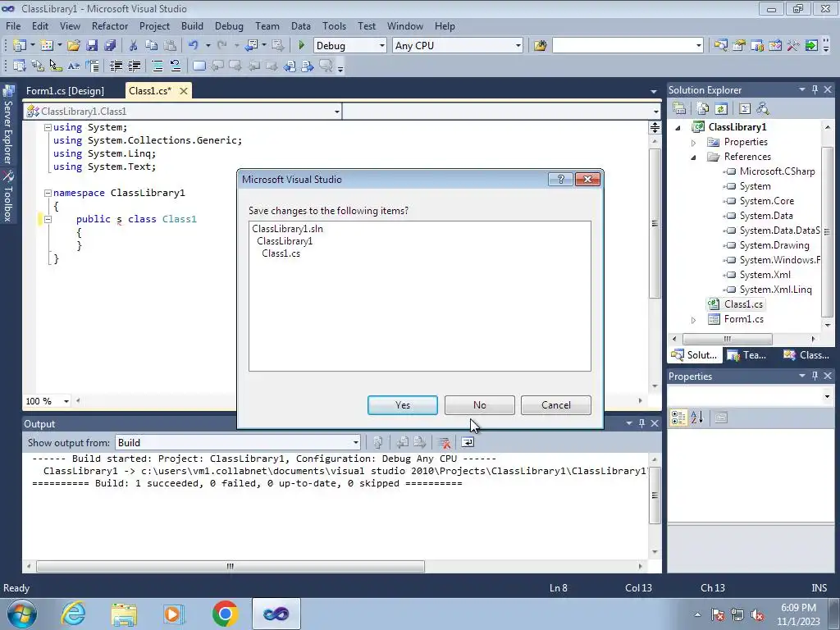Click the Undo arrow icon
Viewport: 840px width, 630px height.
pos(194,46)
